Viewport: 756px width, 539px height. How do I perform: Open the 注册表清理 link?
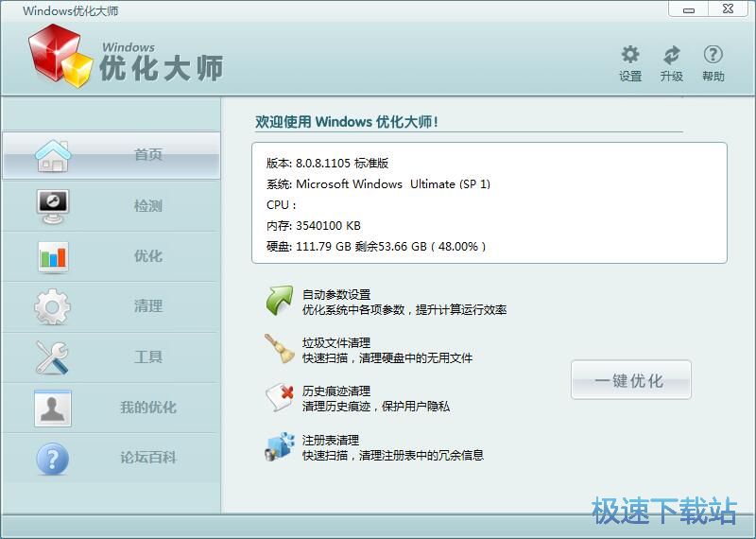tap(330, 440)
